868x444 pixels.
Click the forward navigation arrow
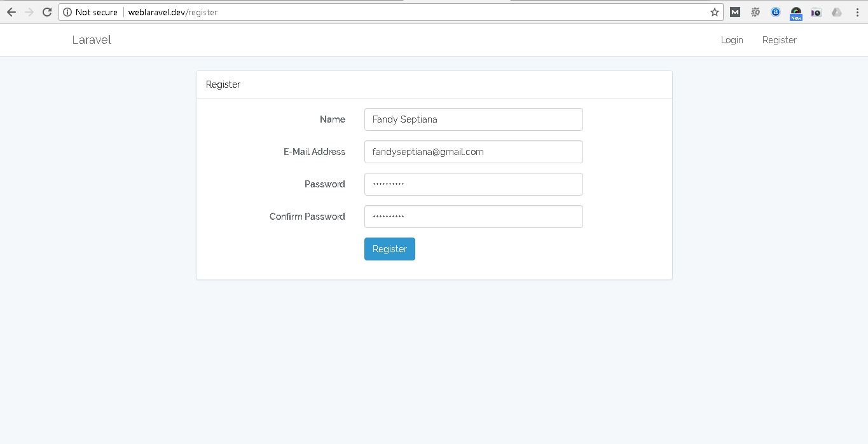(29, 11)
